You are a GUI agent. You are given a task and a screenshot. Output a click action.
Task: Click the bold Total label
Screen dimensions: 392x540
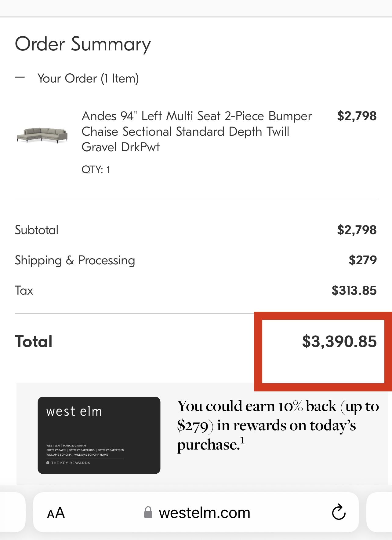pos(34,341)
